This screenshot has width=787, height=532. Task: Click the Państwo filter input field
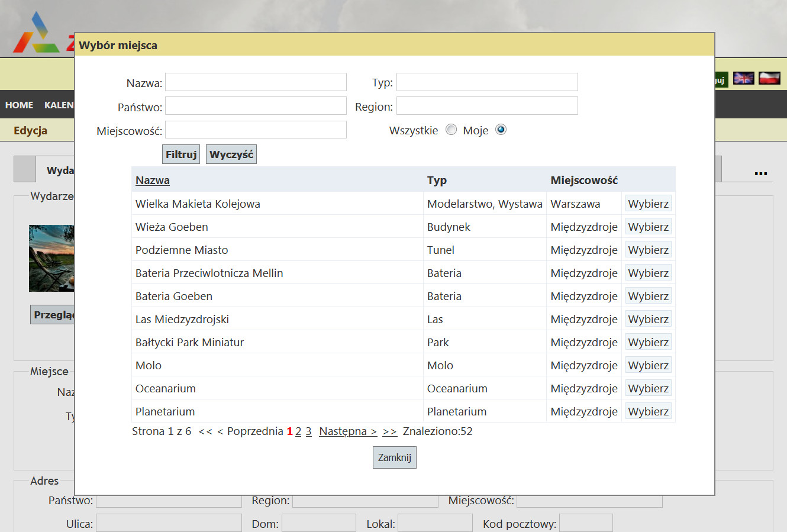[x=256, y=106]
